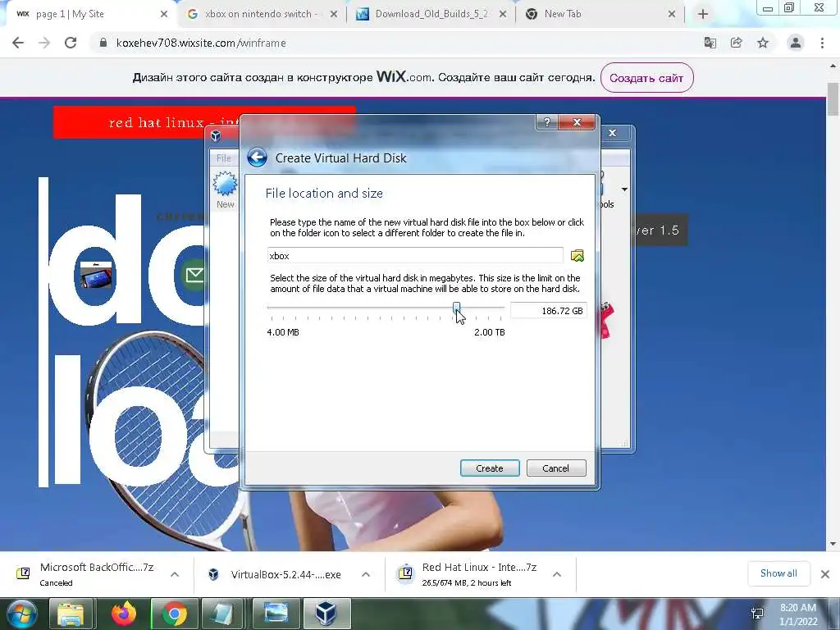Click the disk name field containing xbox

coord(415,256)
